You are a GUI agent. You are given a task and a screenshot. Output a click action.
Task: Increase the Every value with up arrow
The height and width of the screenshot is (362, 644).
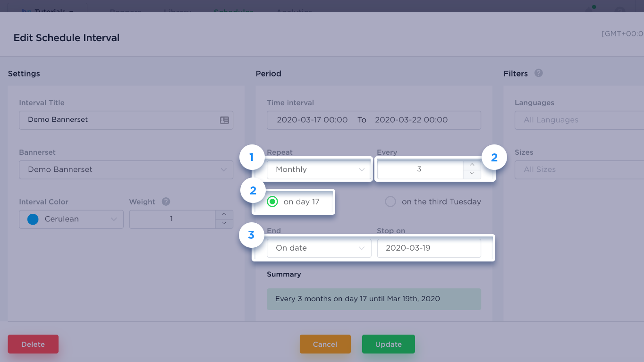[x=472, y=165]
